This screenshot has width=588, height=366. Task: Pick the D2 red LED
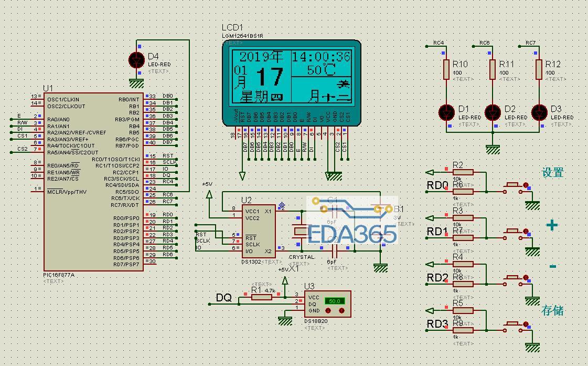click(493, 112)
